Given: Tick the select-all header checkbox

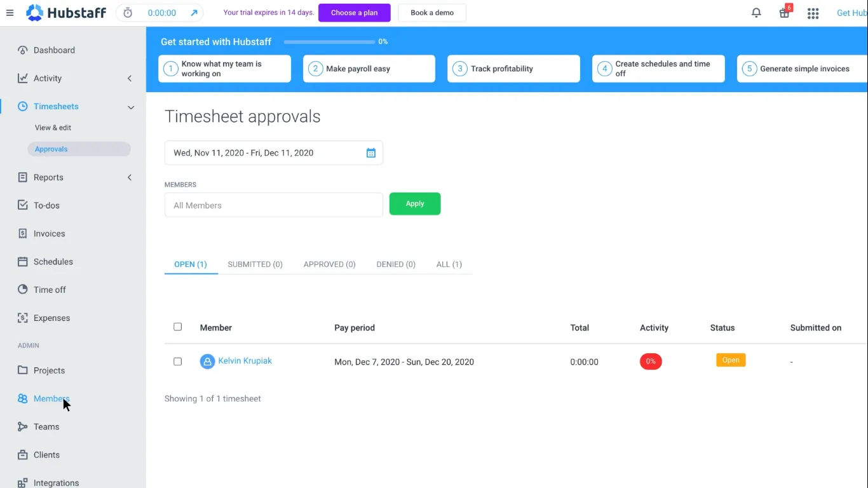Looking at the screenshot, I should (x=177, y=327).
